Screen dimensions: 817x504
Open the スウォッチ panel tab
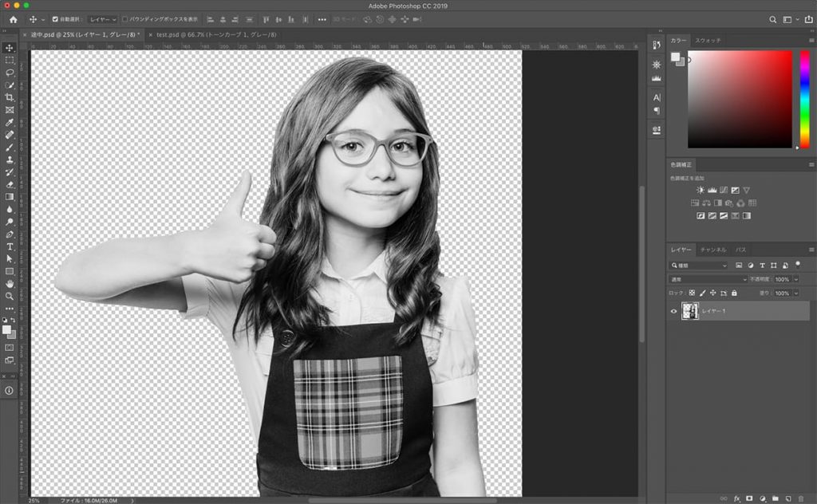click(x=707, y=40)
